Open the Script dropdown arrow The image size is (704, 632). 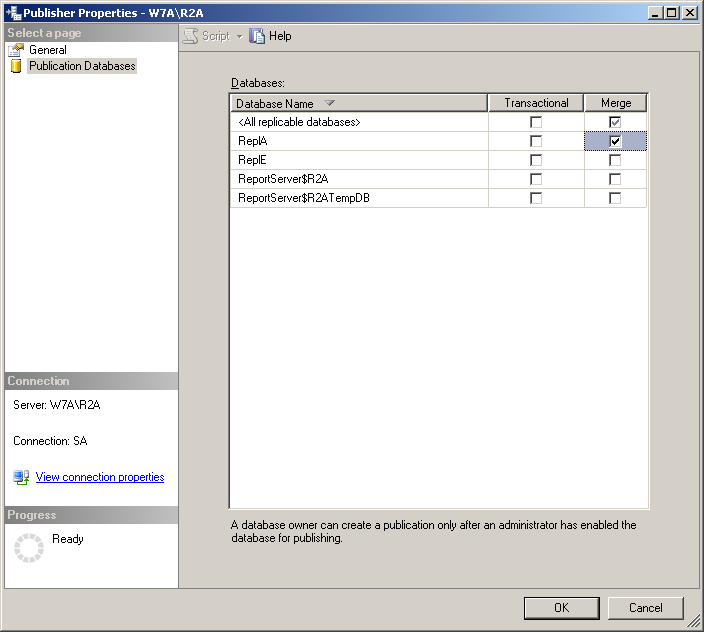[239, 36]
